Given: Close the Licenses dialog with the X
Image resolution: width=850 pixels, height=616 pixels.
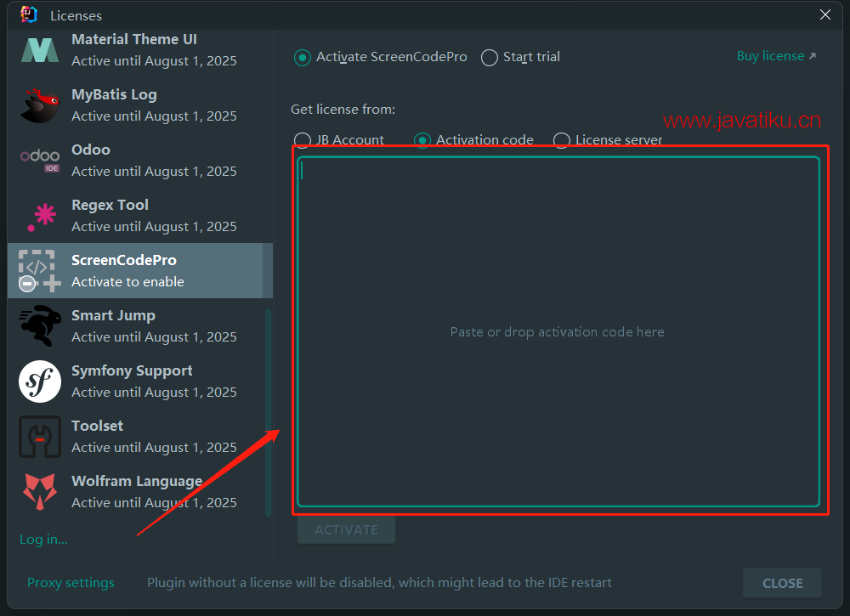Looking at the screenshot, I should [825, 14].
